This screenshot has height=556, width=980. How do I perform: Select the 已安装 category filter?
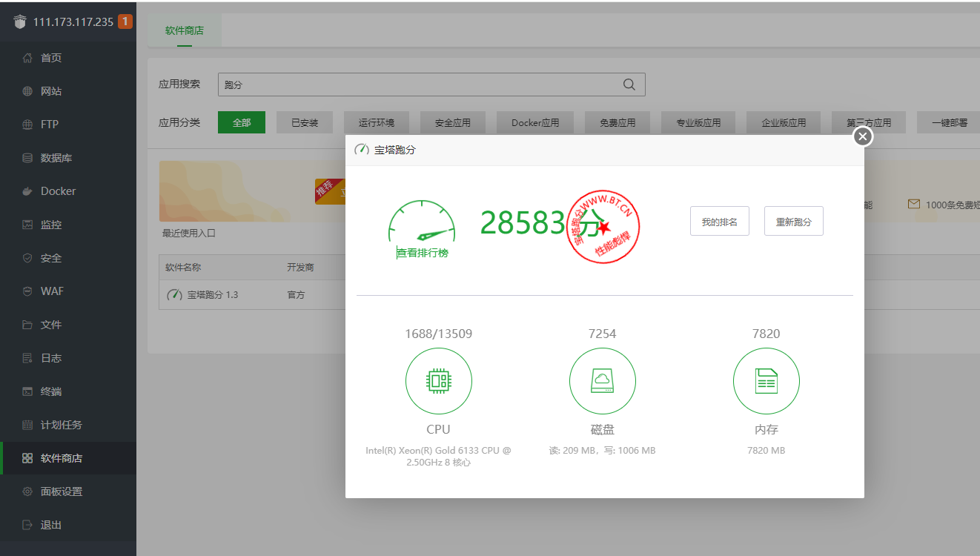305,122
